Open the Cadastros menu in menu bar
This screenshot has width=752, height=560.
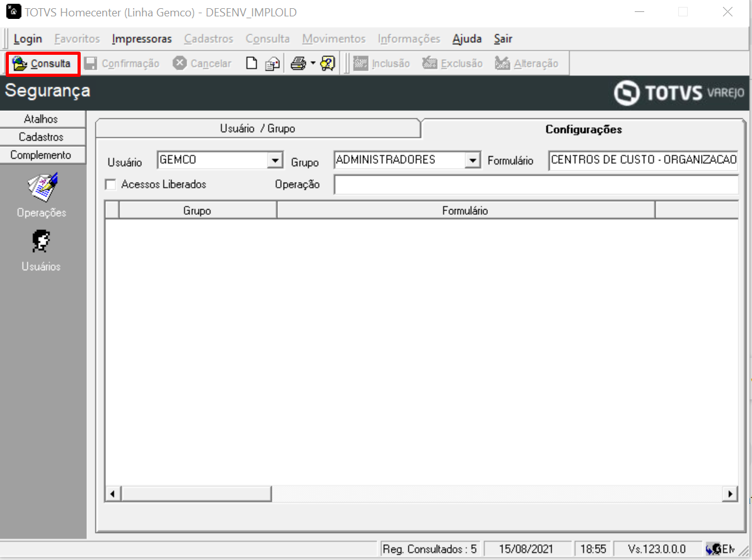coord(209,39)
